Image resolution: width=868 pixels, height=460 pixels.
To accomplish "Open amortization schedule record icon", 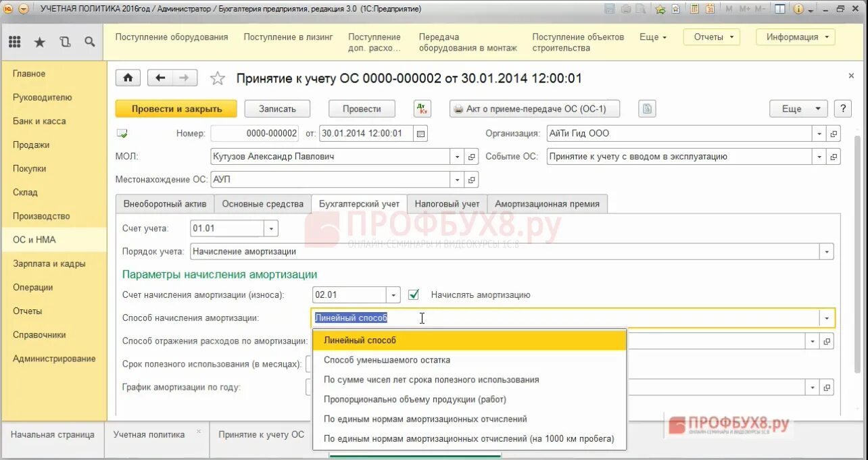I will click(x=828, y=388).
